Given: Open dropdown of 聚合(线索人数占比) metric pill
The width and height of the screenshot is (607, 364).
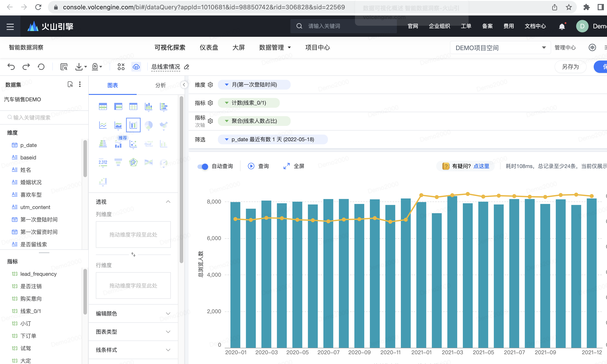Looking at the screenshot, I should (227, 121).
